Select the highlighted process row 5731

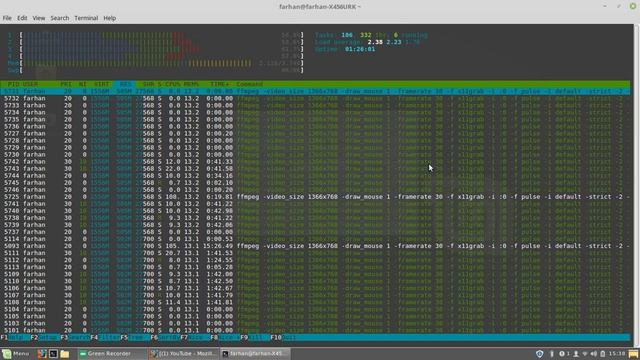tap(315, 91)
